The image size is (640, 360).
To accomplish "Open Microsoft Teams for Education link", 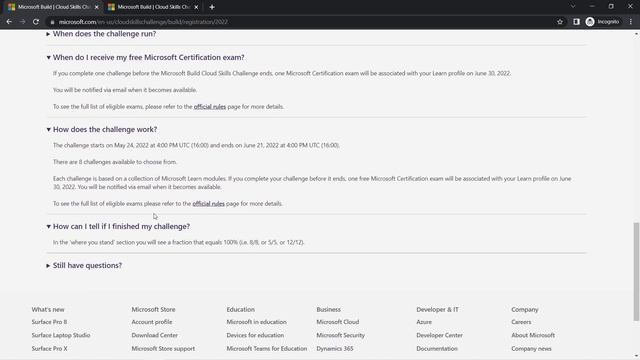I will tap(267, 349).
